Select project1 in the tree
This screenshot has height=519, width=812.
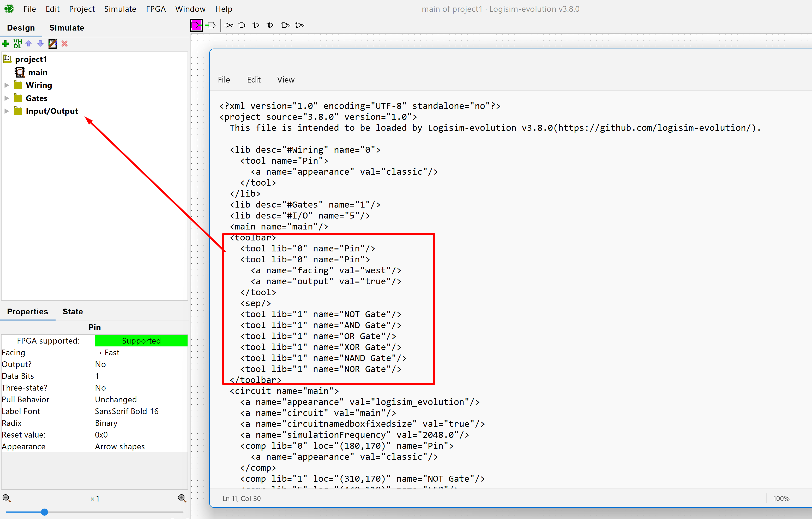(x=31, y=59)
